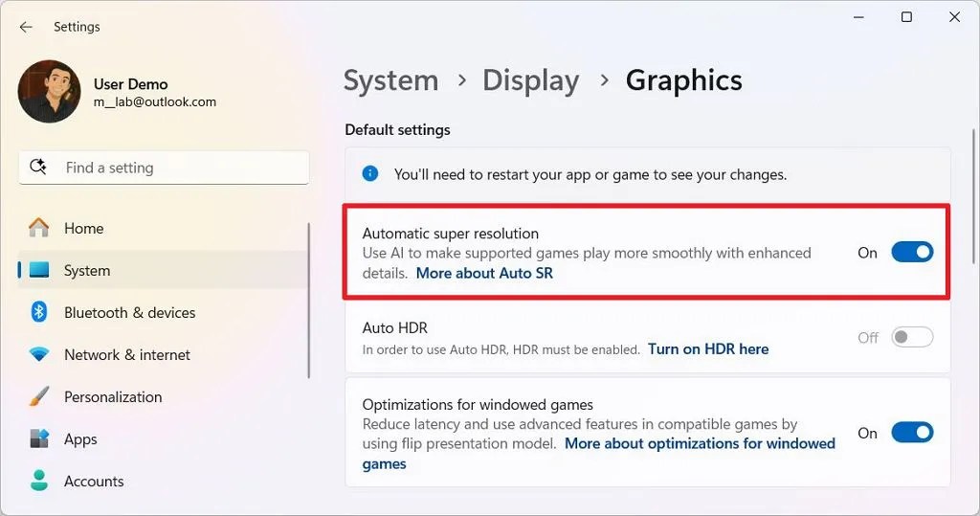Toggle the Auto HDR switch
The image size is (980, 516).
(x=912, y=337)
